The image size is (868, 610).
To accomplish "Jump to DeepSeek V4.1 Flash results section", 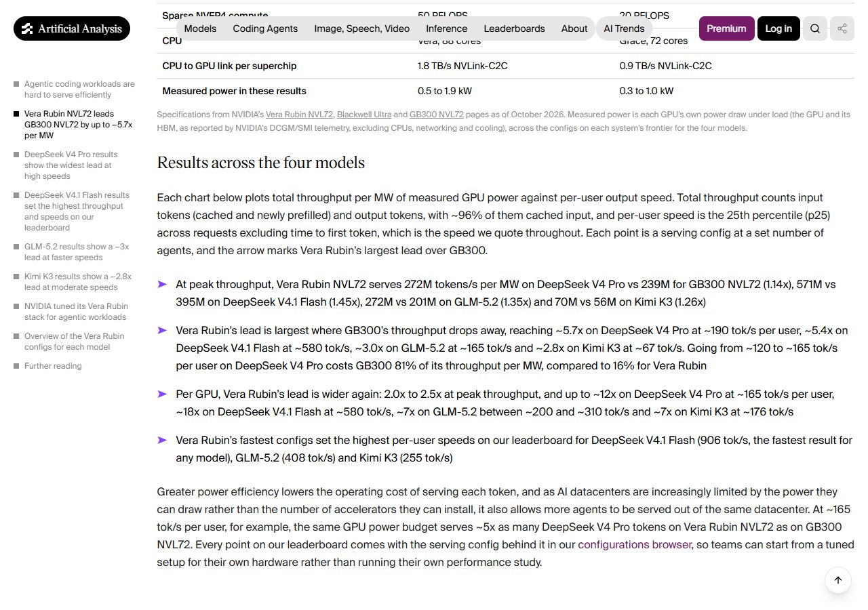I will (77, 211).
